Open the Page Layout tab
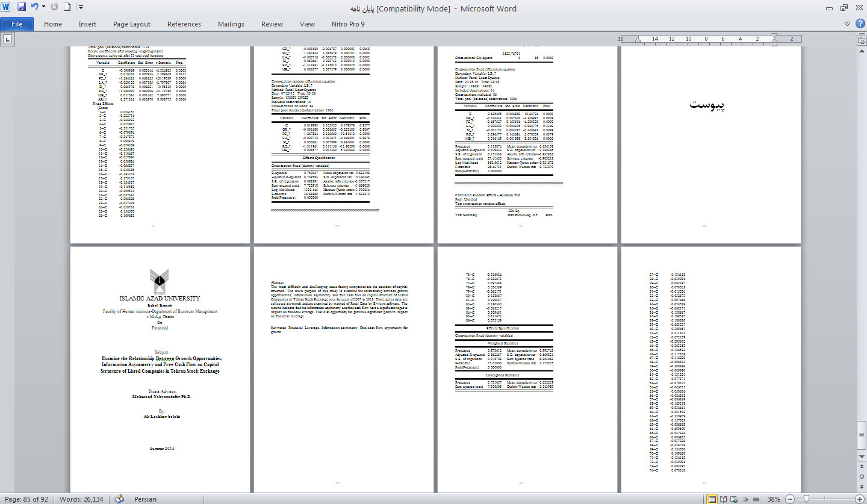This screenshot has height=504, width=867. pyautogui.click(x=132, y=24)
